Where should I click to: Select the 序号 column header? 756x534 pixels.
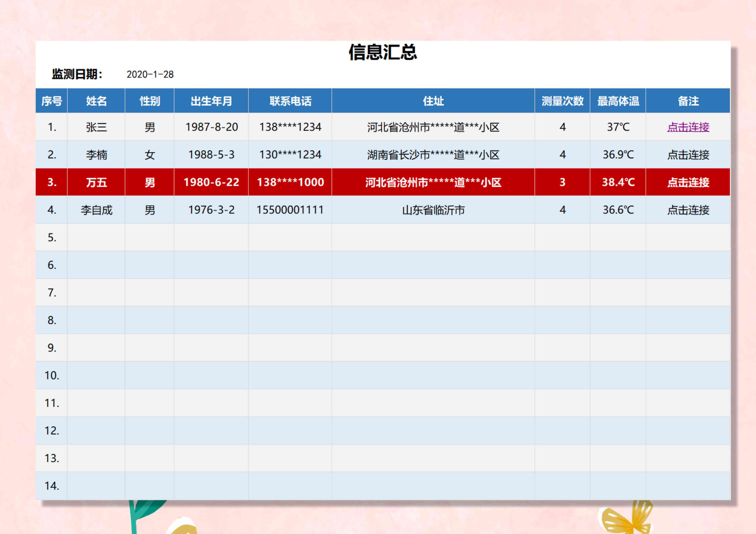[x=52, y=101]
